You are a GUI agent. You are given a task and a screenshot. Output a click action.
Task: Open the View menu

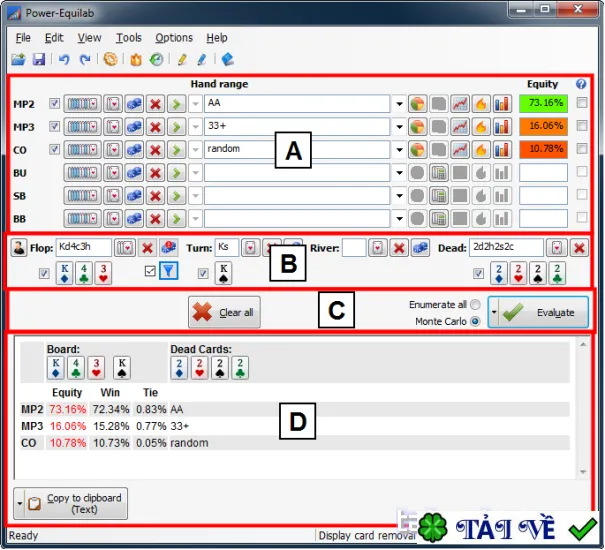coord(89,38)
